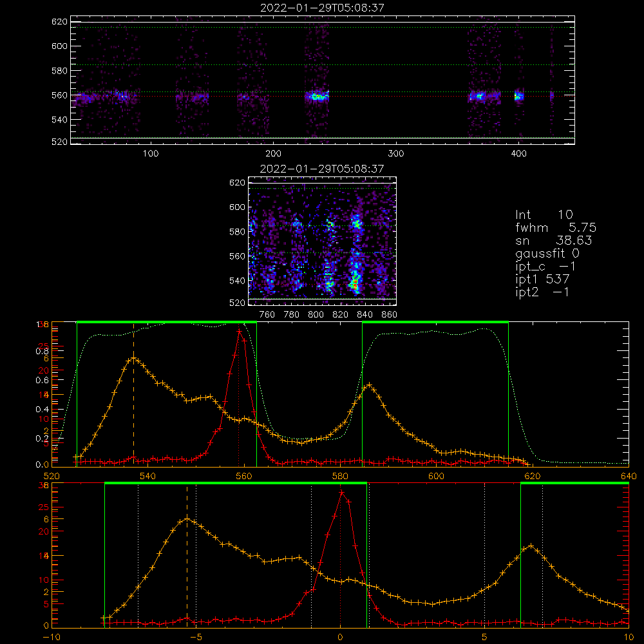Click y-axis label 580 of top spectrogram
The height and width of the screenshot is (644, 644).
click(59, 71)
